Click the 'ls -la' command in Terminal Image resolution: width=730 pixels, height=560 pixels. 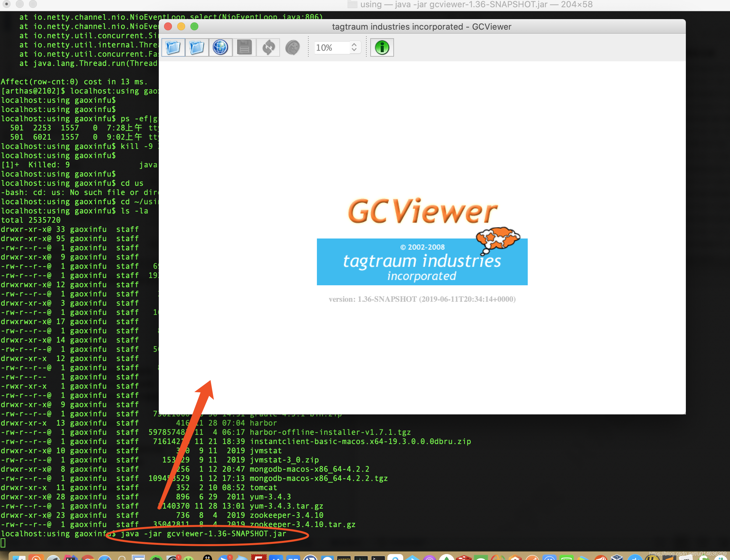click(x=135, y=211)
